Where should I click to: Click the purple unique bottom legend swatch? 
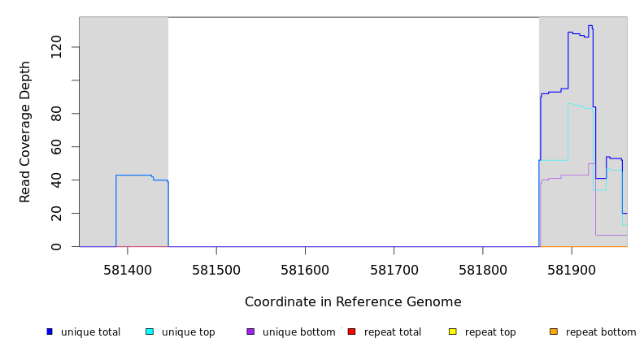(250, 331)
